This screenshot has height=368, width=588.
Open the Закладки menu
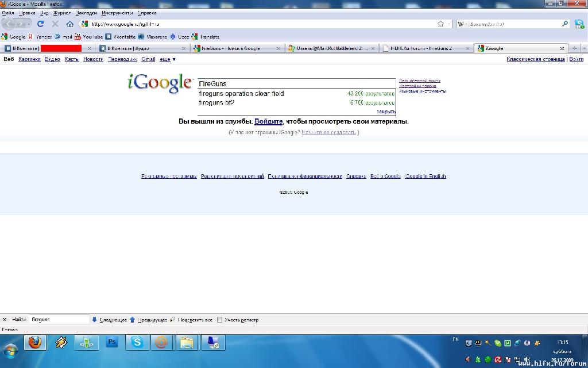86,13
